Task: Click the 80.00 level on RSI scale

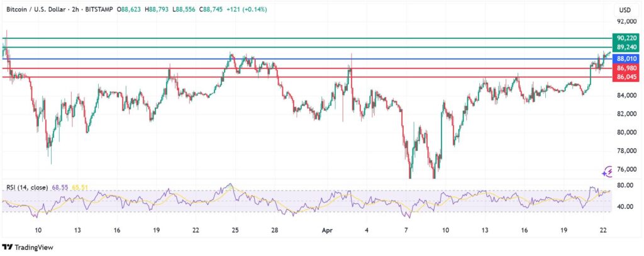Action: tap(626, 186)
